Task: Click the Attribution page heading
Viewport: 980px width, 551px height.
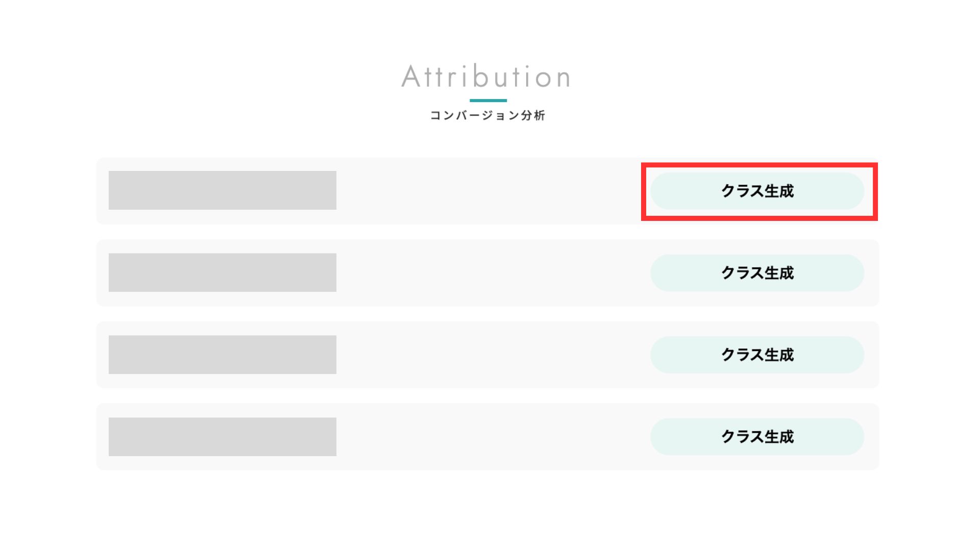Action: click(x=486, y=77)
